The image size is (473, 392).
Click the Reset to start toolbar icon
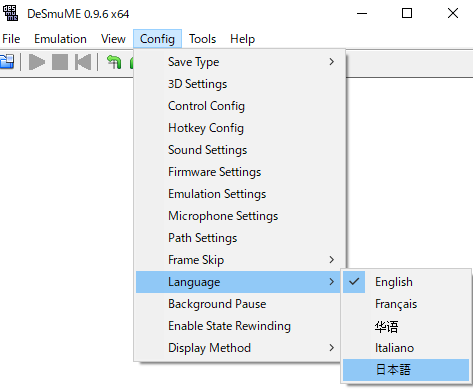(x=83, y=62)
